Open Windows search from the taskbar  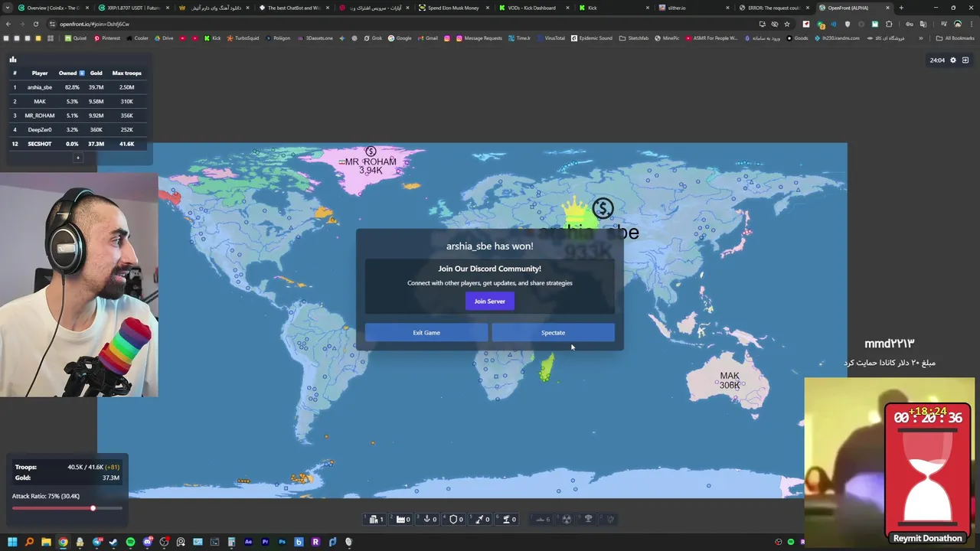(29, 542)
